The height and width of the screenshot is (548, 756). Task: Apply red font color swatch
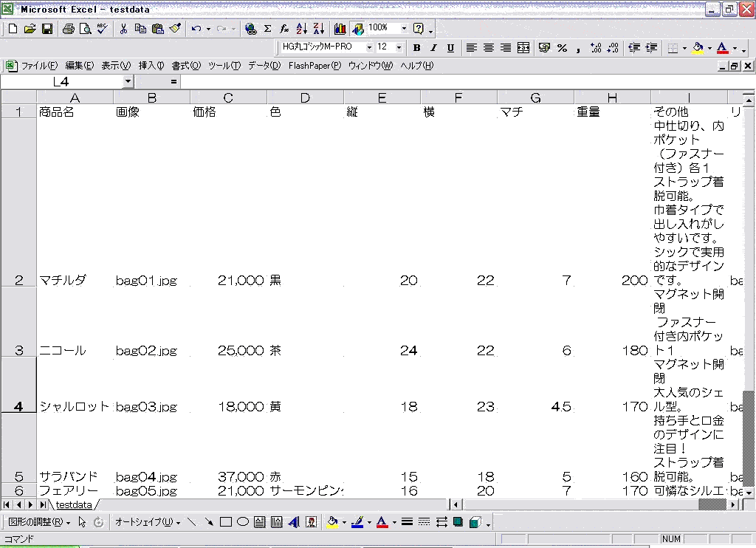point(722,48)
